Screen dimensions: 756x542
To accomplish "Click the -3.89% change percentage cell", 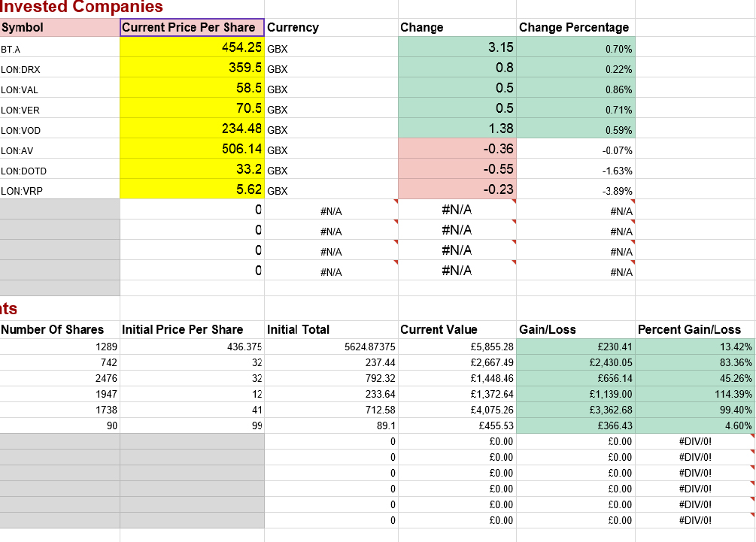I will pos(575,190).
